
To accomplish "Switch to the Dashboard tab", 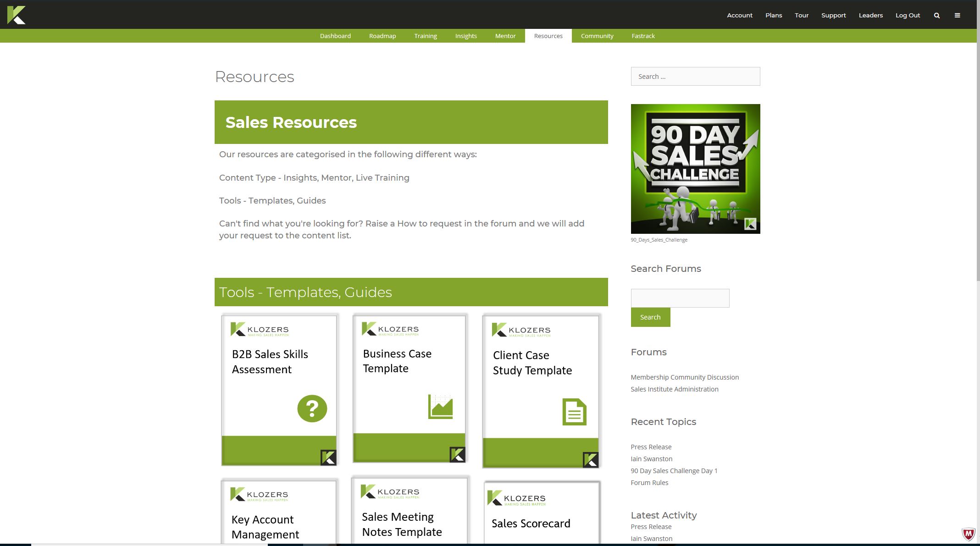I will click(x=335, y=36).
